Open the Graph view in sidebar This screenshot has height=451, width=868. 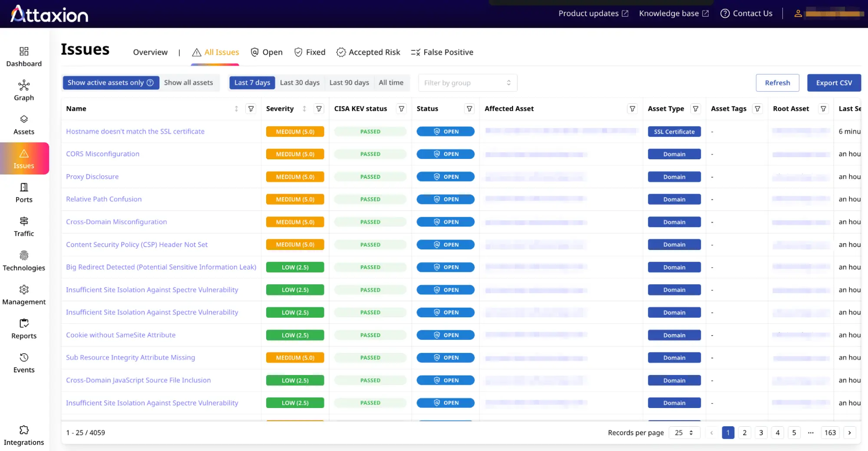[24, 90]
